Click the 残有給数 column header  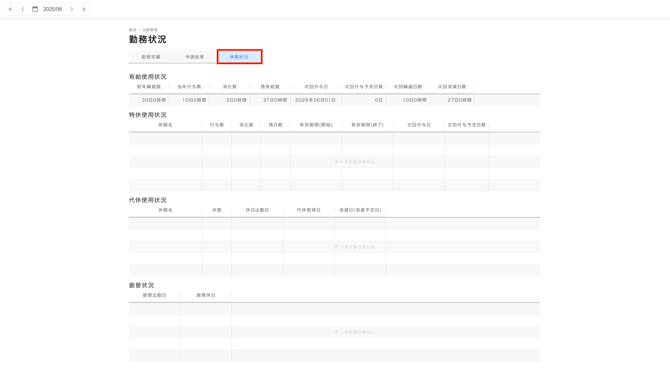pyautogui.click(x=270, y=87)
